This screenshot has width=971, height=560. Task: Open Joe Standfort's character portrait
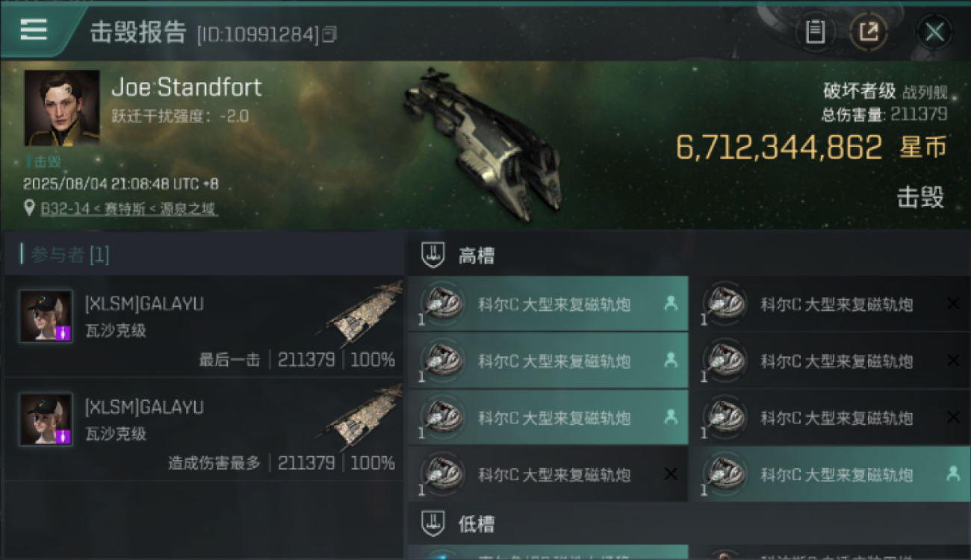[62, 108]
